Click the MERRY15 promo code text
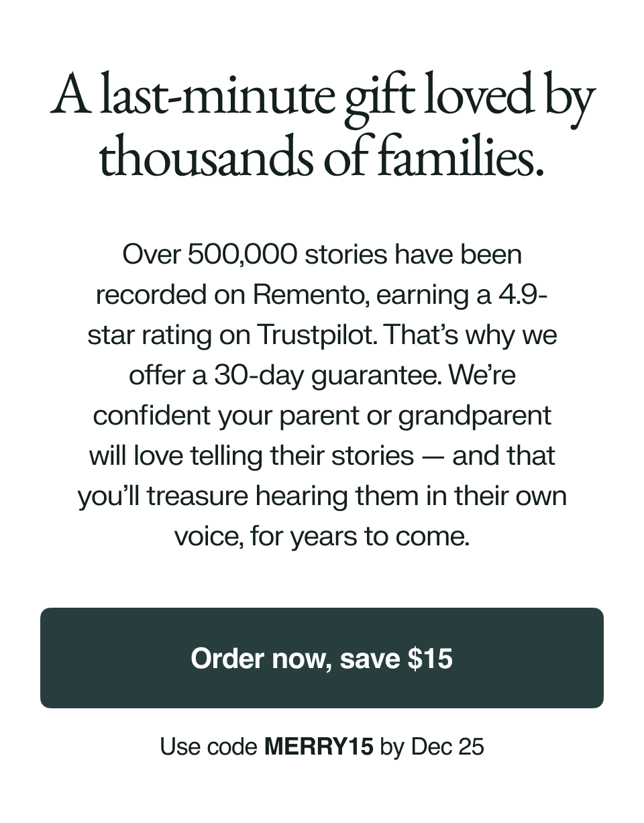Screen dimensions: 644x823 click(x=319, y=747)
